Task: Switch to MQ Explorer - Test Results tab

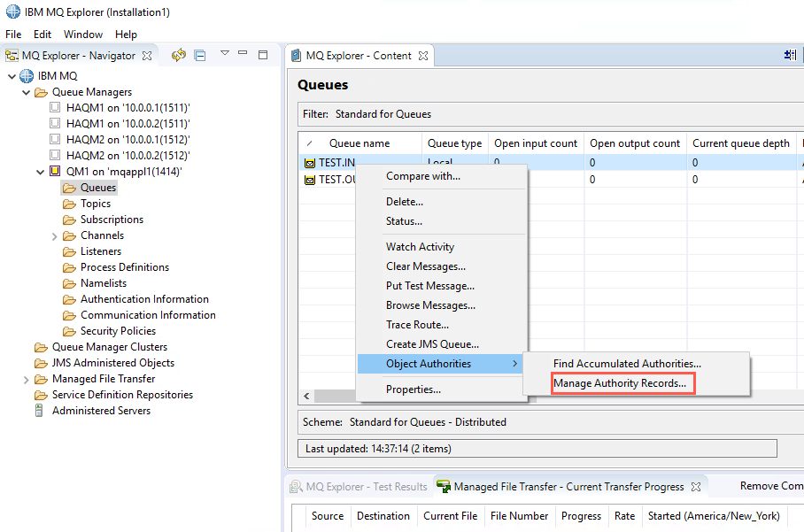Action: pyautogui.click(x=359, y=486)
